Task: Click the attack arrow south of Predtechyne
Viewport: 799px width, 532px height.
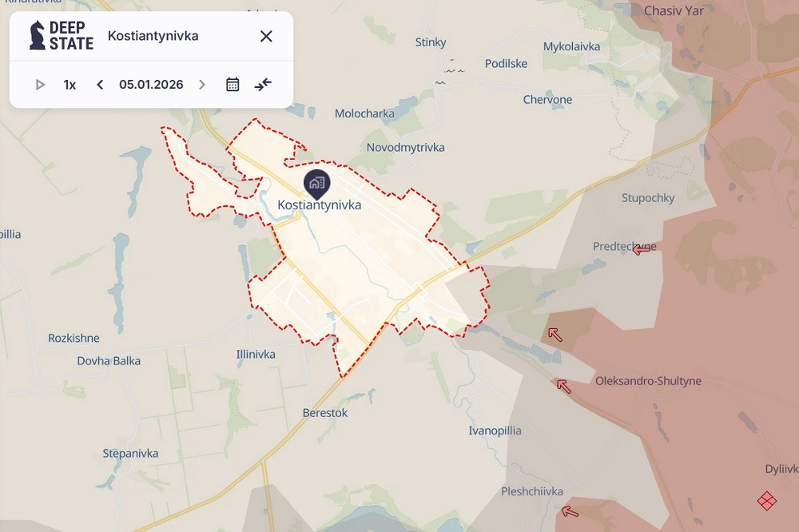Action: click(555, 335)
